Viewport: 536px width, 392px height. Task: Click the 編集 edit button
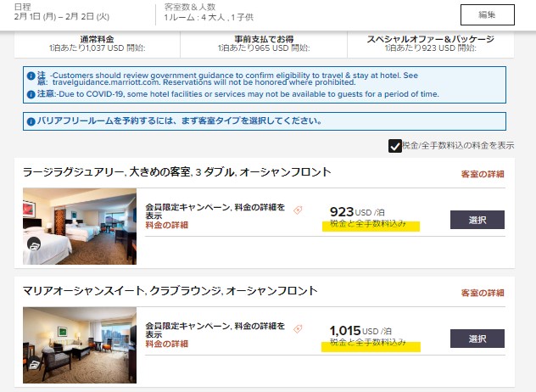[487, 14]
